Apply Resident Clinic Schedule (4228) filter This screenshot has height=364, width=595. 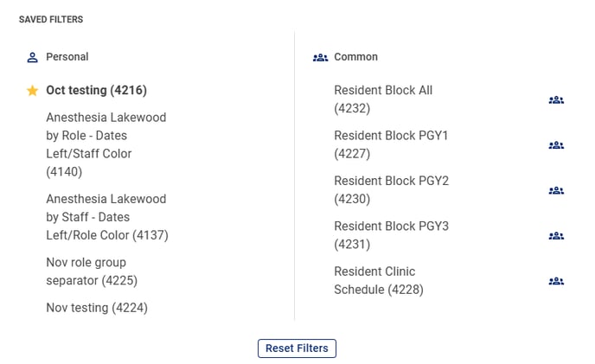click(x=379, y=280)
